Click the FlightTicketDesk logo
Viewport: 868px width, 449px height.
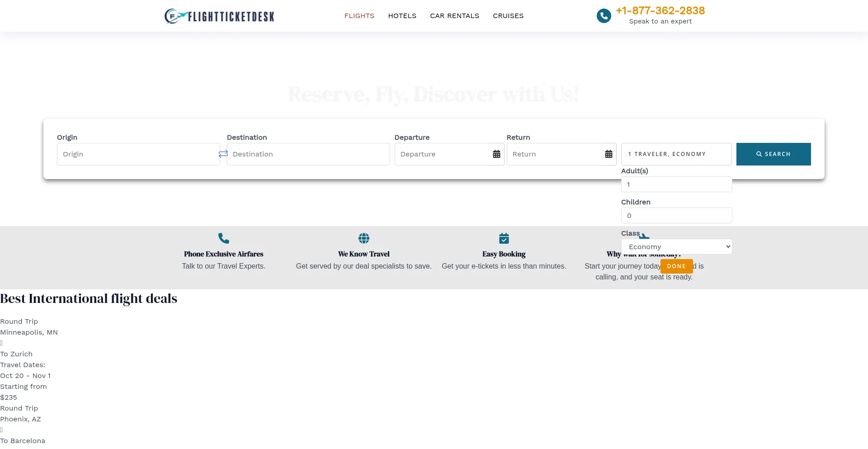click(219, 16)
